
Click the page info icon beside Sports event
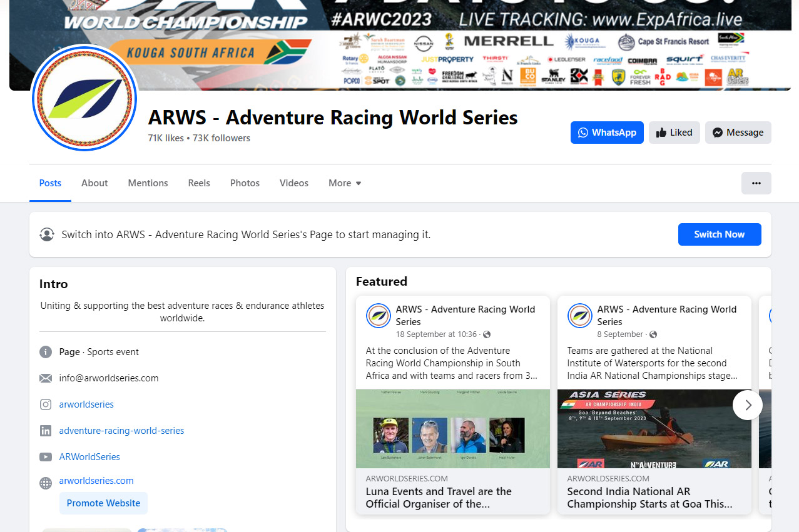pos(46,352)
